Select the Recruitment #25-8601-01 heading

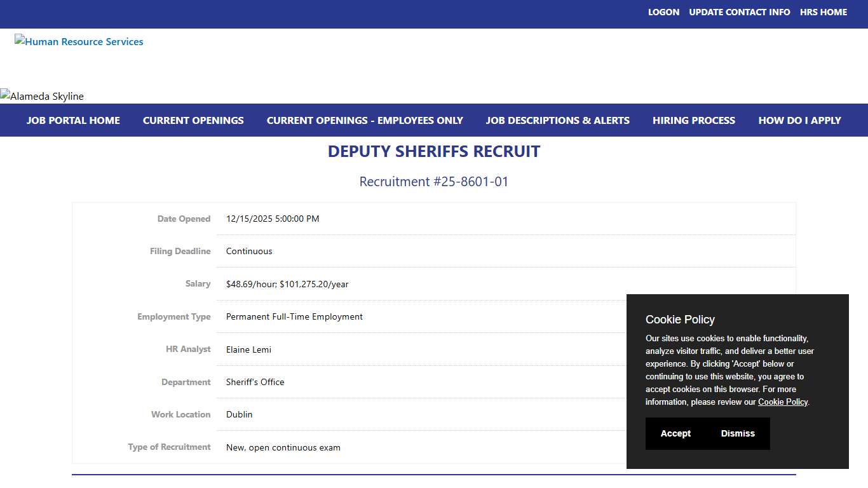434,182
